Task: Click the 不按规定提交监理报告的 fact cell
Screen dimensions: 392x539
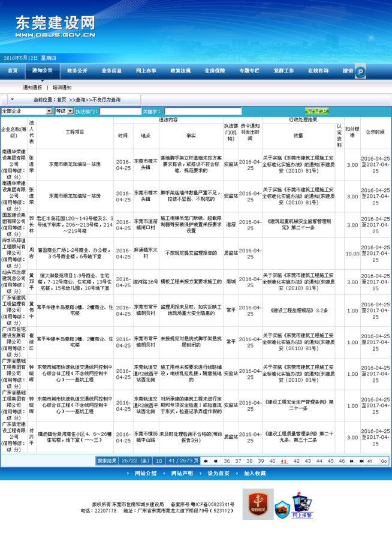Action: (x=191, y=253)
